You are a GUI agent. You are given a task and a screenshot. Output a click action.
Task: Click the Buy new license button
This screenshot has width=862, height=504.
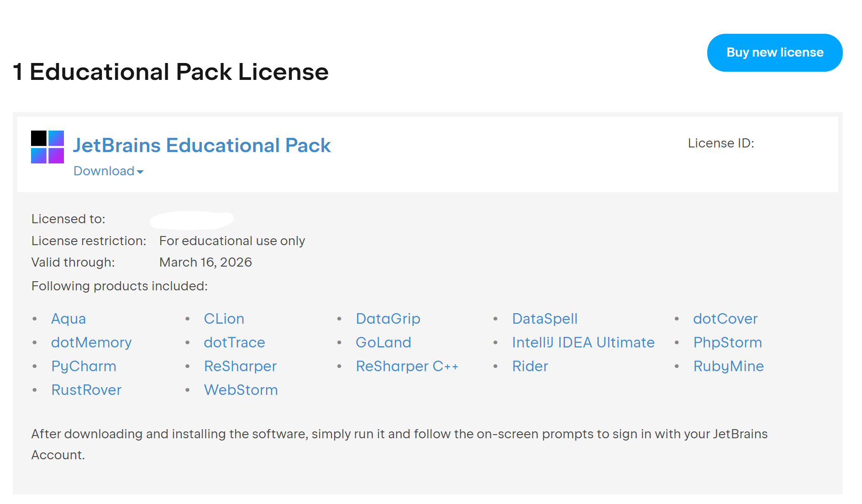coord(775,52)
